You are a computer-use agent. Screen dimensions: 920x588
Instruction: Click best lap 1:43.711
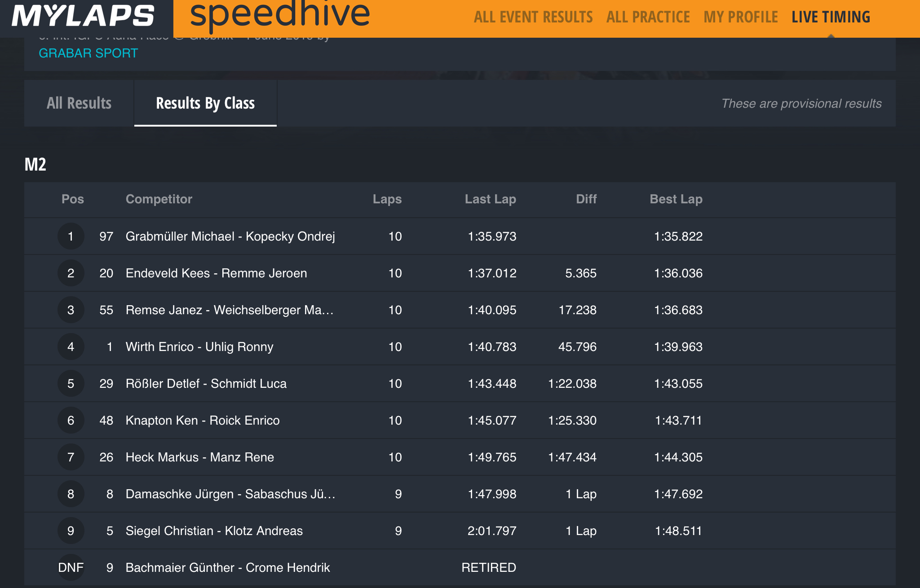click(678, 420)
